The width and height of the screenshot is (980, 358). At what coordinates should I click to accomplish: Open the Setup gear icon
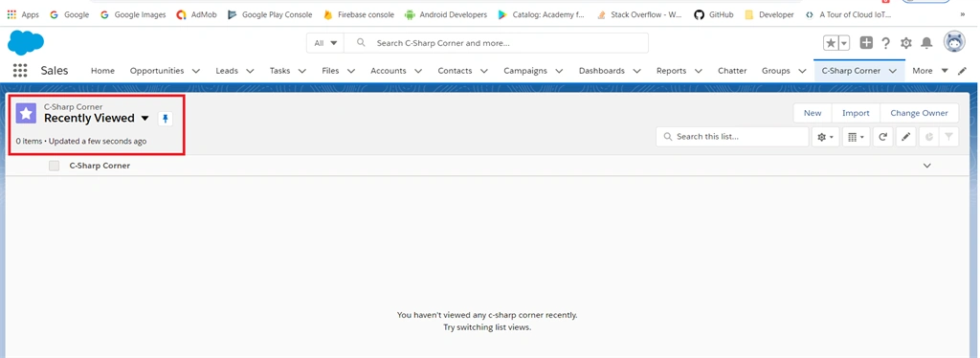click(x=905, y=43)
